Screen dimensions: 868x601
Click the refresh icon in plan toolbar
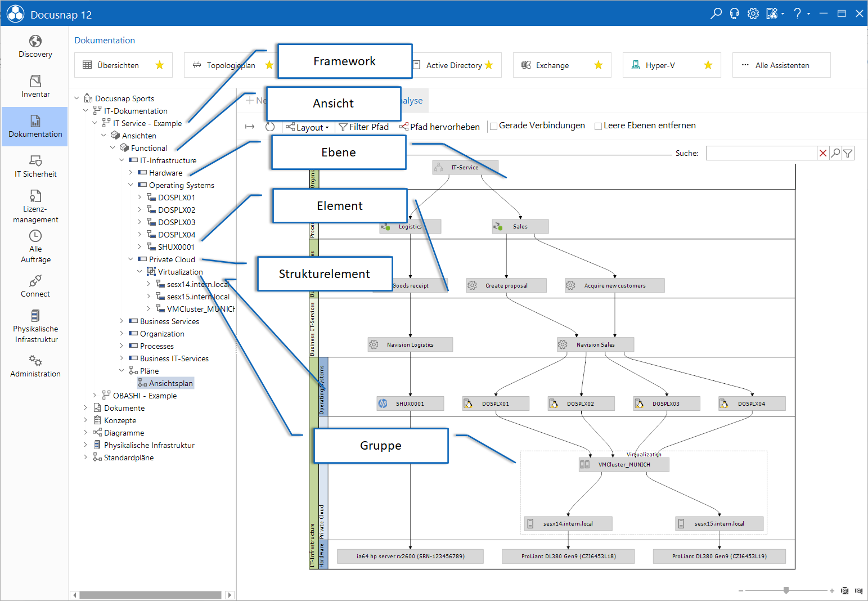point(270,127)
